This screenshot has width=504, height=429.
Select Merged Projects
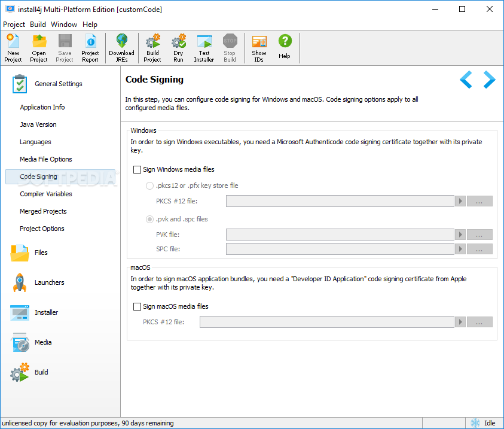(x=43, y=211)
